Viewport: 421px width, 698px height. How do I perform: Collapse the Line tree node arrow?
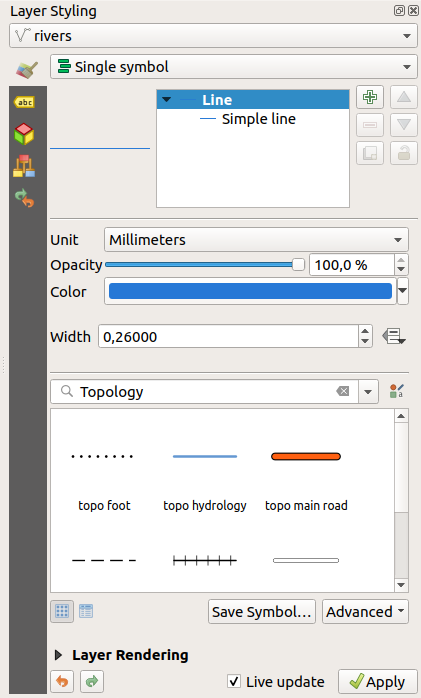pyautogui.click(x=167, y=99)
